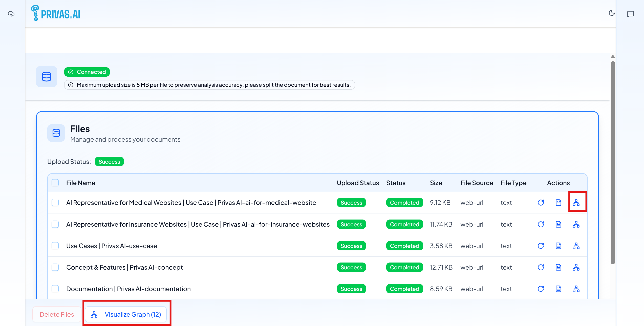Click the Concept & Features file name

point(124,267)
